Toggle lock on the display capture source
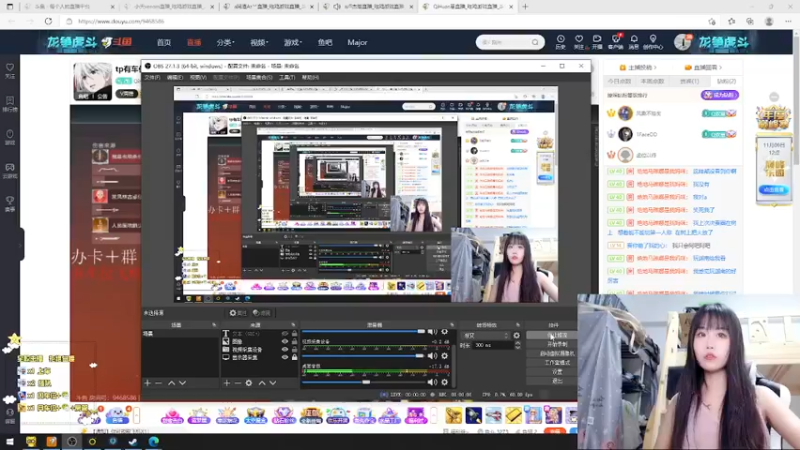Image resolution: width=800 pixels, height=450 pixels. [x=294, y=358]
